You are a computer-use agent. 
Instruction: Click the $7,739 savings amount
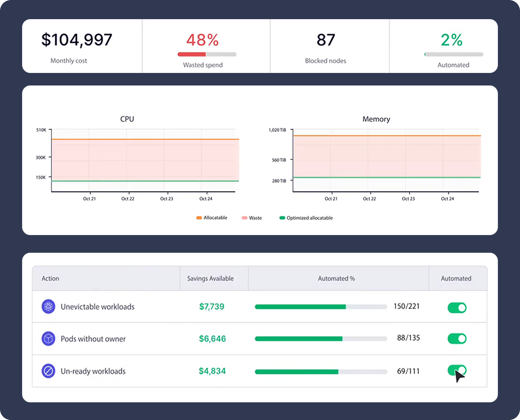click(x=212, y=307)
